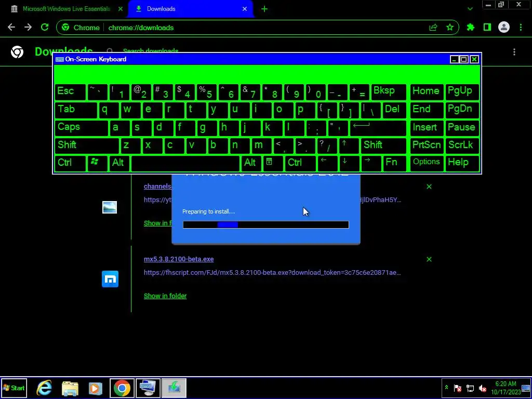Open the Chrome profile avatar
Image resolution: width=532 pixels, height=399 pixels.
click(504, 28)
